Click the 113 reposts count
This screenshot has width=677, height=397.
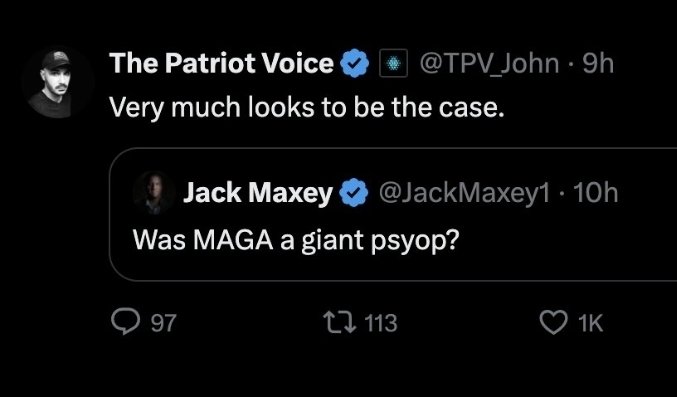(x=380, y=323)
